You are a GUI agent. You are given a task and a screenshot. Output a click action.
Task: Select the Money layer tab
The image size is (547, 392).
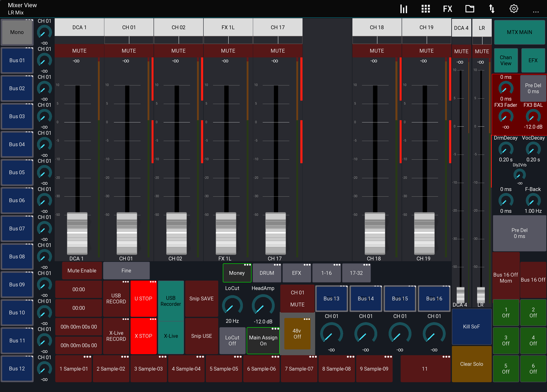[x=237, y=273]
